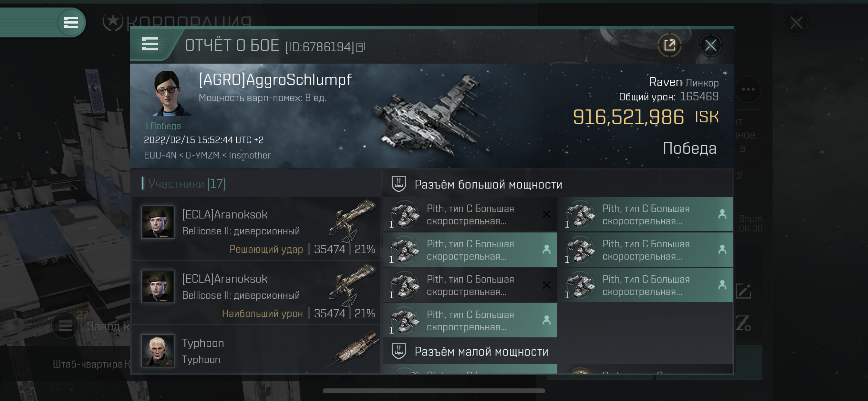Collapse the Разъём малой мощности section
Image resolution: width=868 pixels, height=401 pixels.
click(x=470, y=352)
